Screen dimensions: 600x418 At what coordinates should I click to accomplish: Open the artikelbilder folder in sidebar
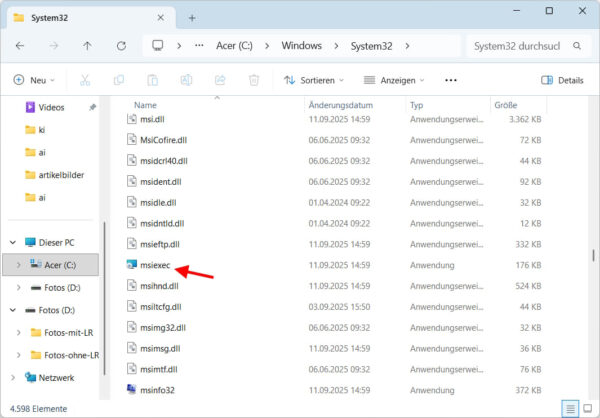(54, 175)
